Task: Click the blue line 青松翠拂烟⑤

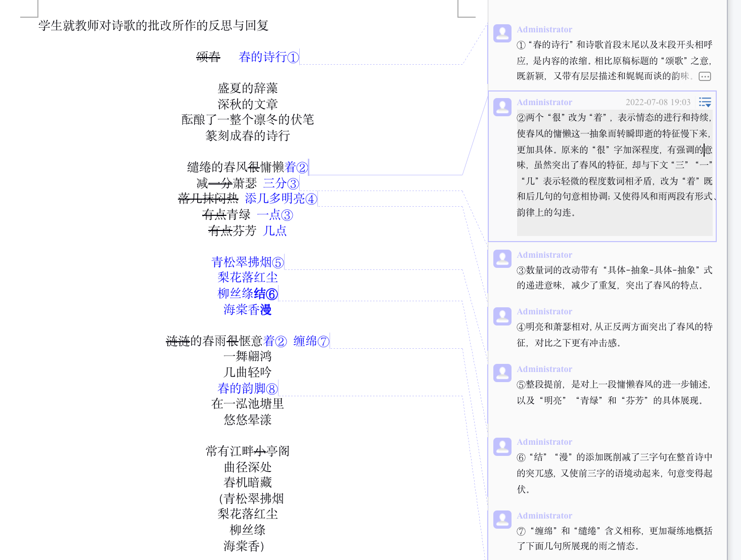Action: coord(248,262)
